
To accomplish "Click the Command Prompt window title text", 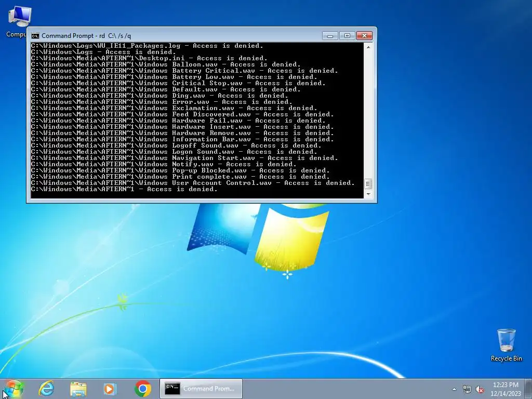I will coord(86,36).
